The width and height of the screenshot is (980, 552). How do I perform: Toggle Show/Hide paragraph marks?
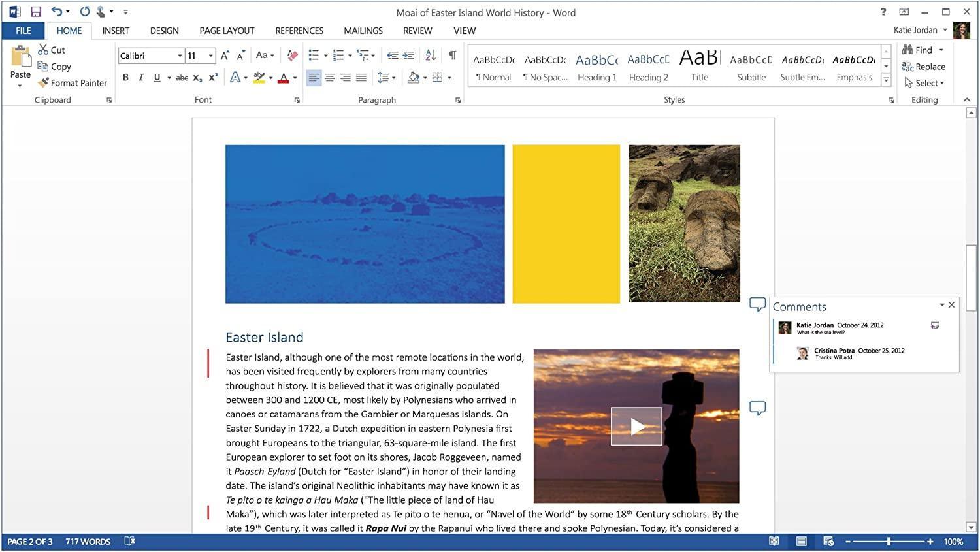[x=452, y=56]
